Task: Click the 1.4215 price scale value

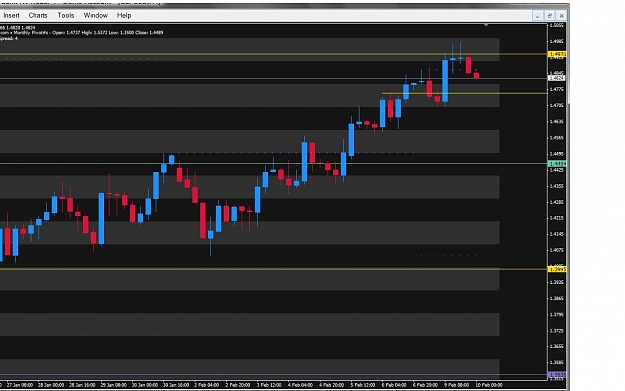Action: pyautogui.click(x=556, y=218)
